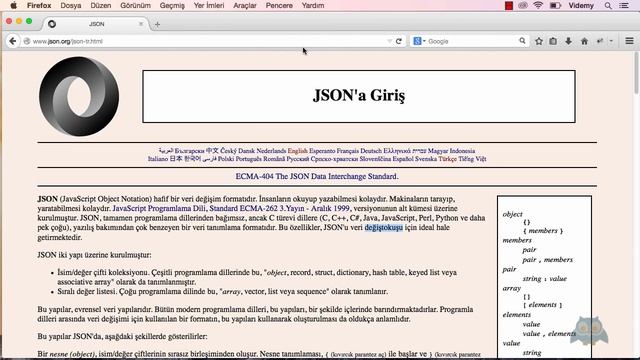Close the JSON tab
Image resolution: width=640 pixels, height=360 pixels.
coord(141,24)
